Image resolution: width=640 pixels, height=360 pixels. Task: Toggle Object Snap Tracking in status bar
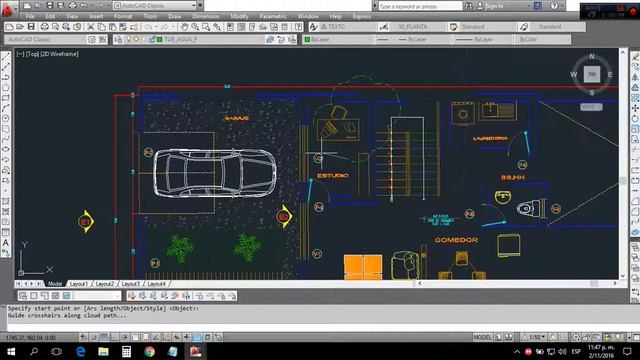tap(156, 337)
